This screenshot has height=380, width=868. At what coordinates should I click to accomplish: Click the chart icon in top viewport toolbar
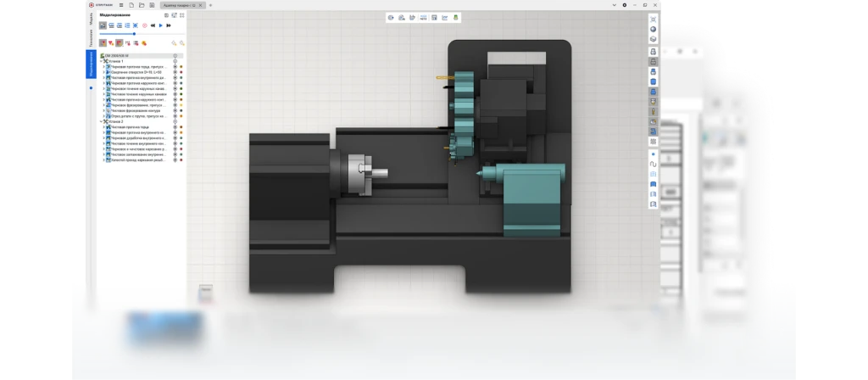444,17
